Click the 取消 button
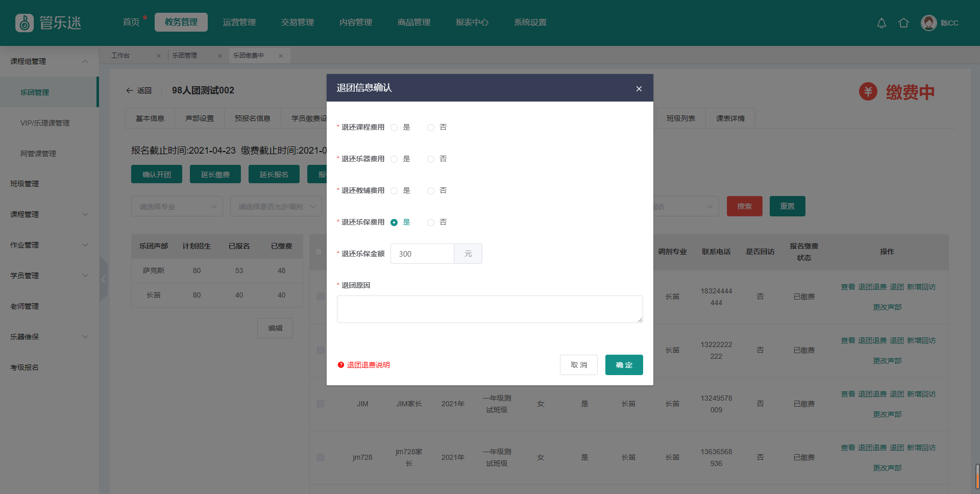The image size is (980, 494). click(x=578, y=365)
